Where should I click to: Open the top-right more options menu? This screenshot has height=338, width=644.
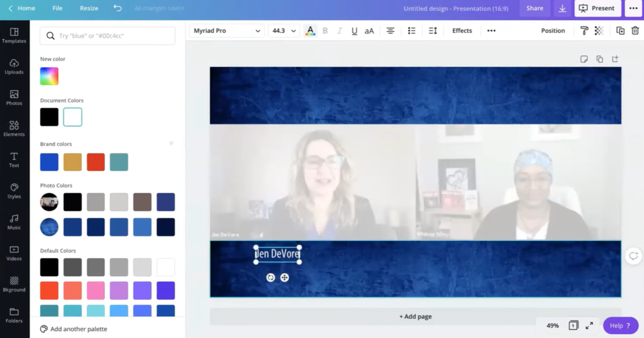coord(633,8)
